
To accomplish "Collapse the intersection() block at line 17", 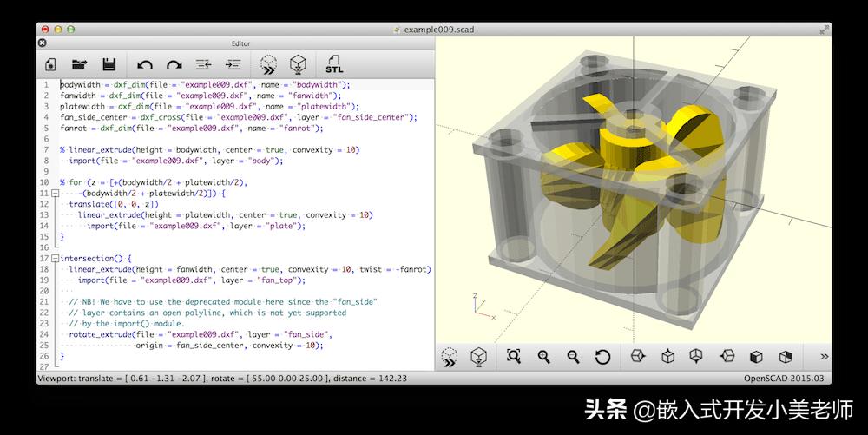I will click(55, 259).
